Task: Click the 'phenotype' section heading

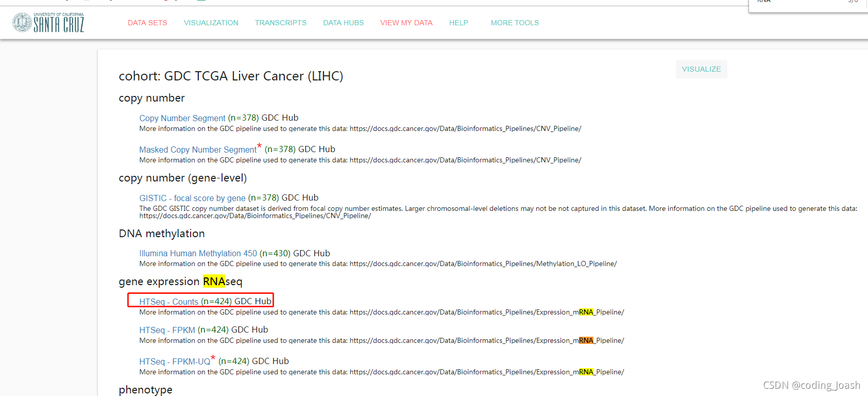Action: click(145, 390)
